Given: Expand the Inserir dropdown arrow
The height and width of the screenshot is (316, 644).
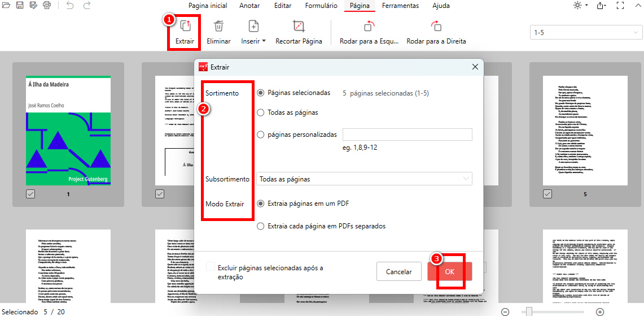Looking at the screenshot, I should (x=264, y=41).
